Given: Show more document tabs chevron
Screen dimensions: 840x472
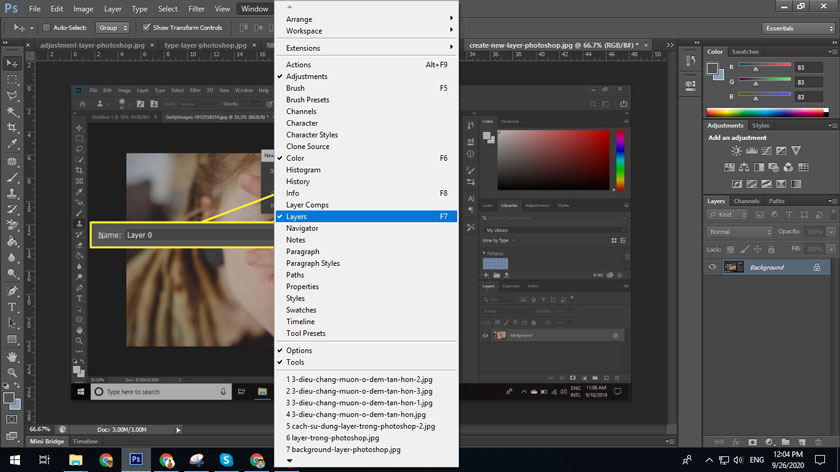Looking at the screenshot, I should [x=670, y=45].
